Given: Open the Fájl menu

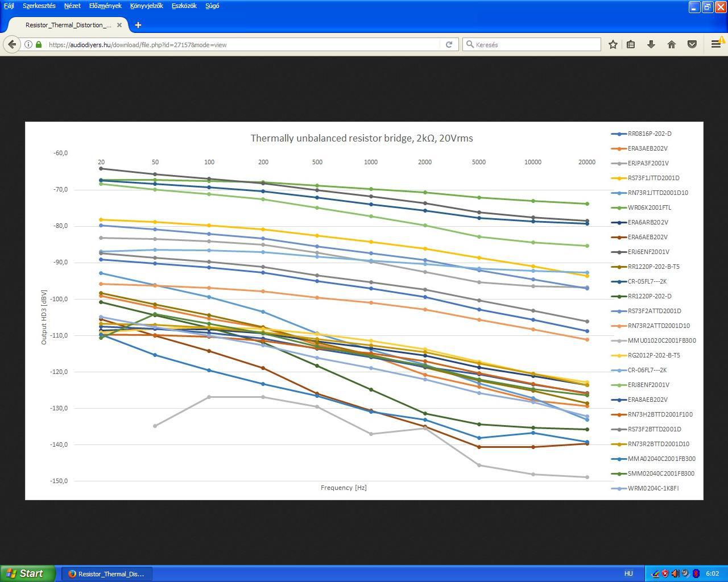Looking at the screenshot, I should click(x=9, y=6).
